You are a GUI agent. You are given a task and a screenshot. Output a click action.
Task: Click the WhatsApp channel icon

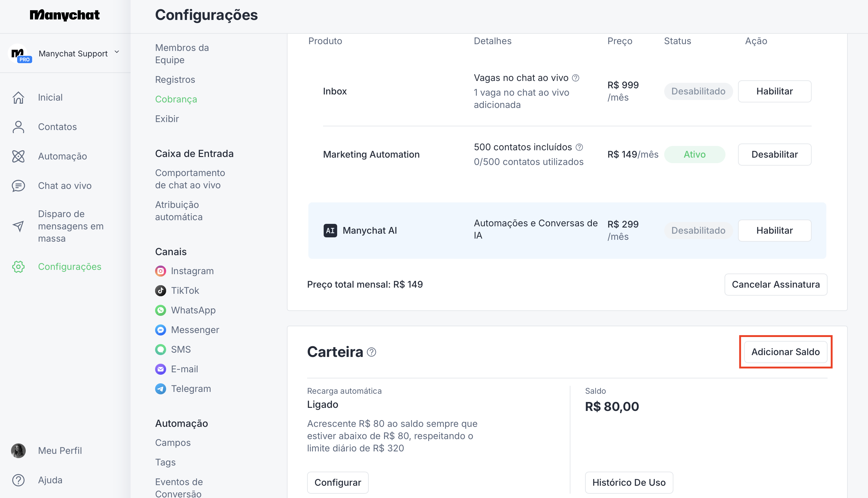[x=161, y=311]
